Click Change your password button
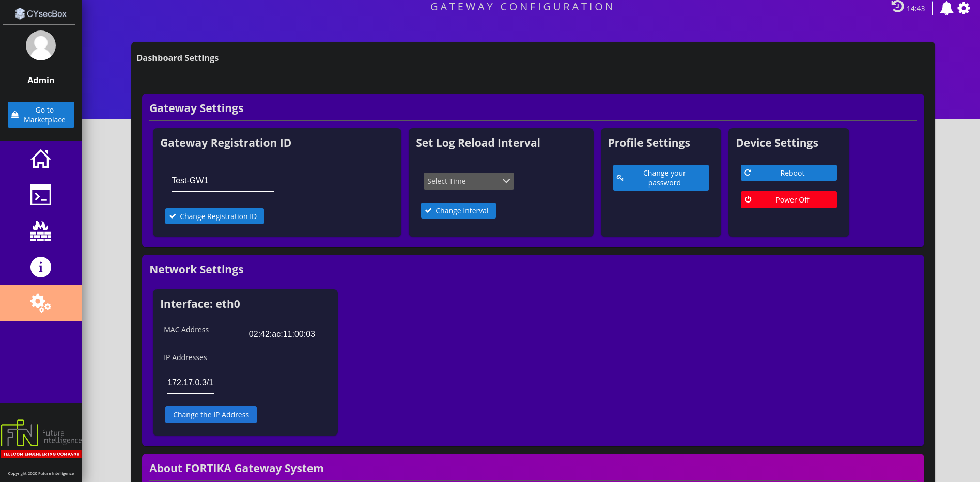 [661, 178]
